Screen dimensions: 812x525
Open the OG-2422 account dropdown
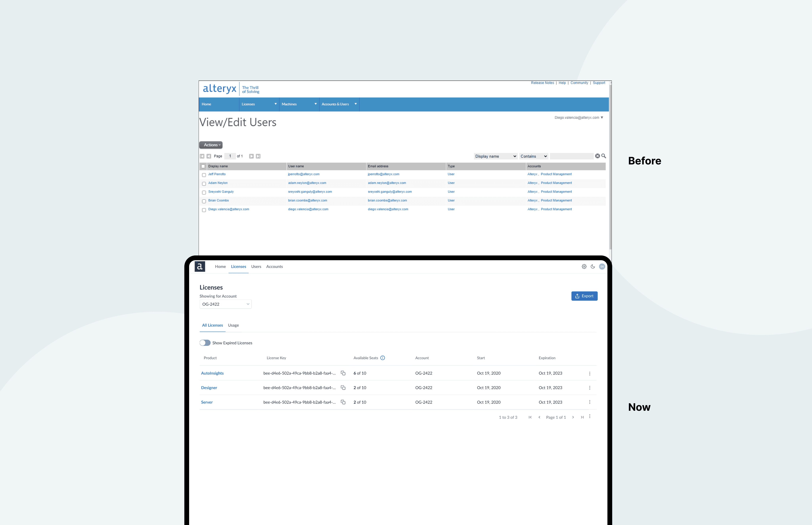pyautogui.click(x=226, y=304)
